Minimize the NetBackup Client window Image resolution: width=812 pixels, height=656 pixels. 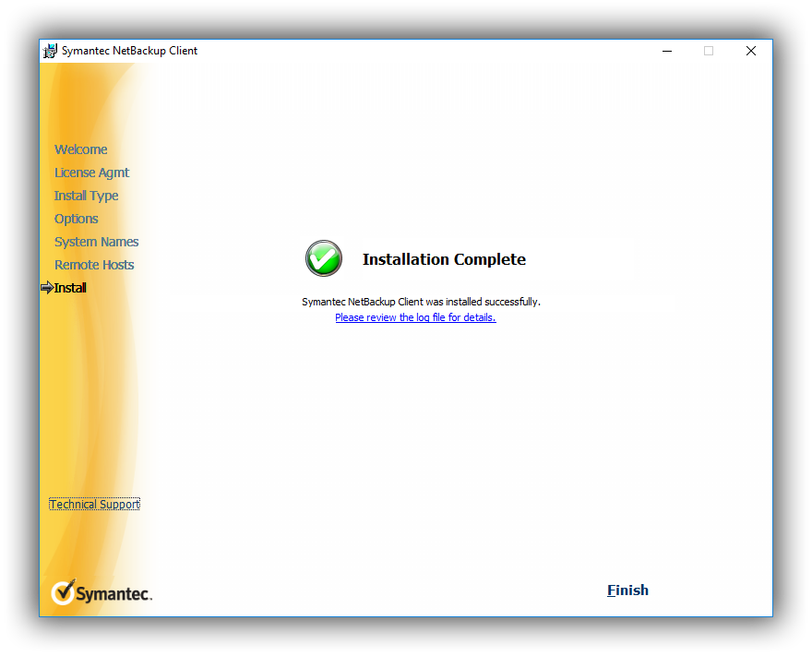(x=667, y=51)
